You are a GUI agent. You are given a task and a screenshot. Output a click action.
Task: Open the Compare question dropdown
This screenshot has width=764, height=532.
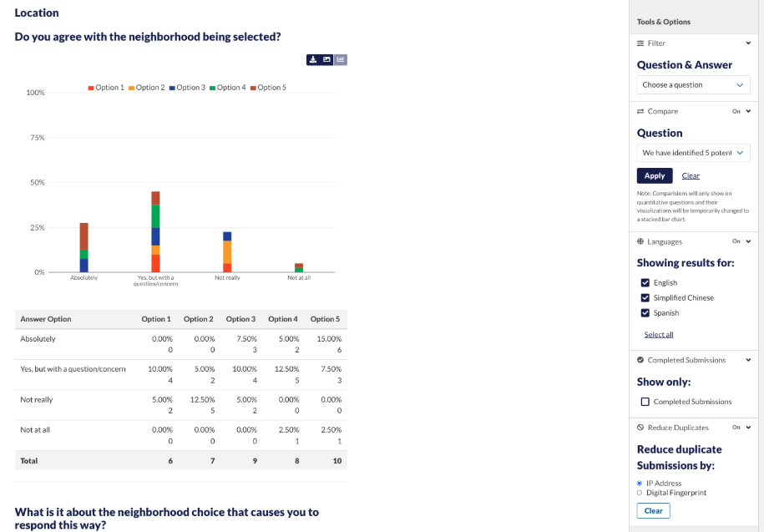693,153
